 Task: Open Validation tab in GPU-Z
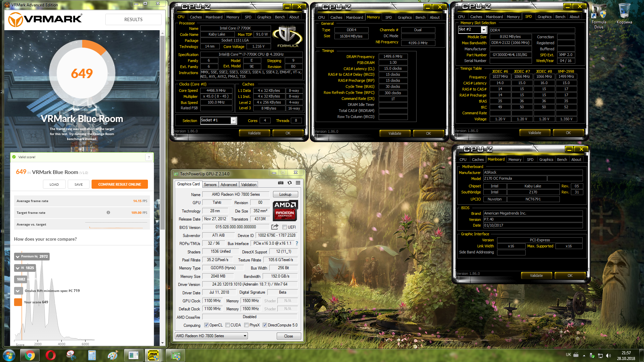[249, 185]
